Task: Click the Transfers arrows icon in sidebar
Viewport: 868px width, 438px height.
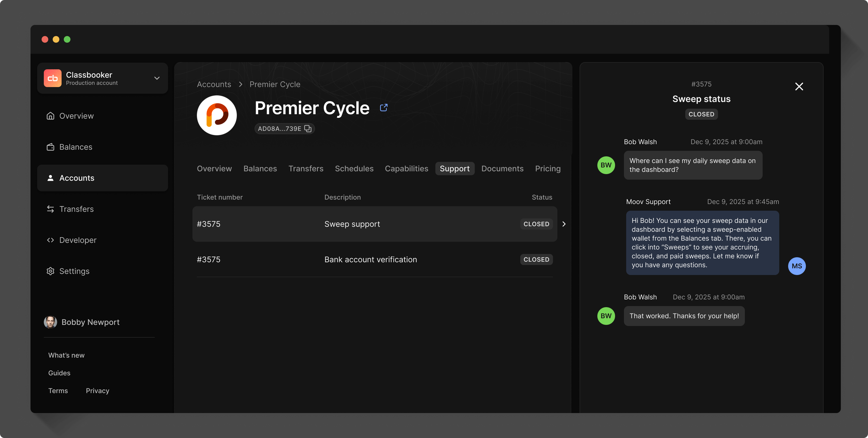Action: pyautogui.click(x=50, y=209)
